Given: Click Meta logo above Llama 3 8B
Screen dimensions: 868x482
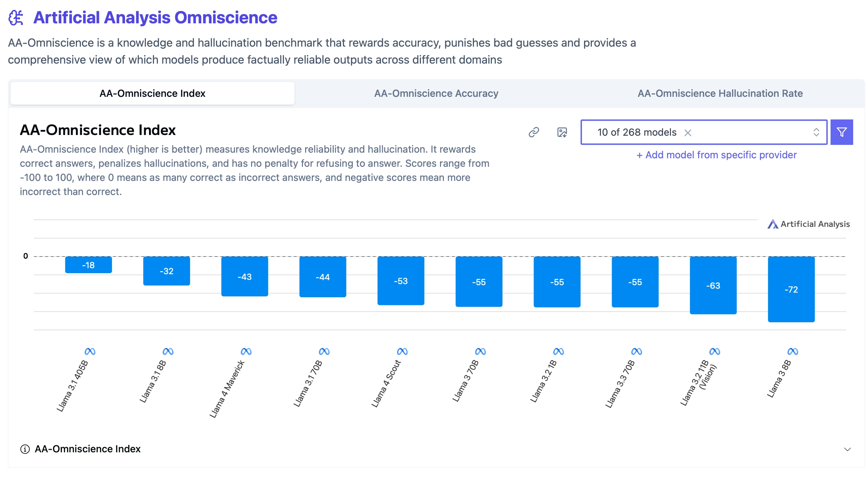Looking at the screenshot, I should pos(793,351).
